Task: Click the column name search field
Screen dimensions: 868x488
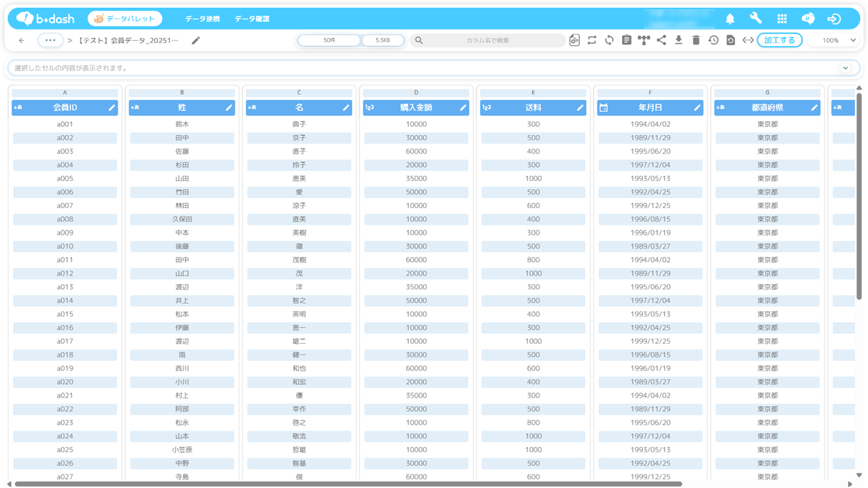Action: pyautogui.click(x=488, y=40)
